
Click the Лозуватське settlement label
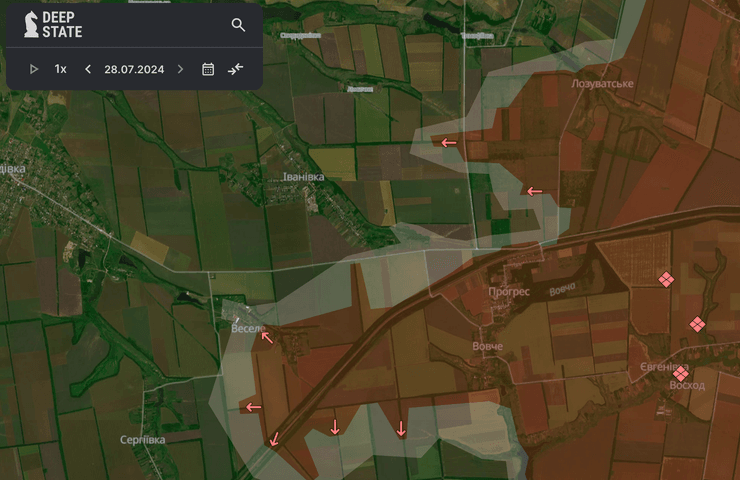[602, 83]
